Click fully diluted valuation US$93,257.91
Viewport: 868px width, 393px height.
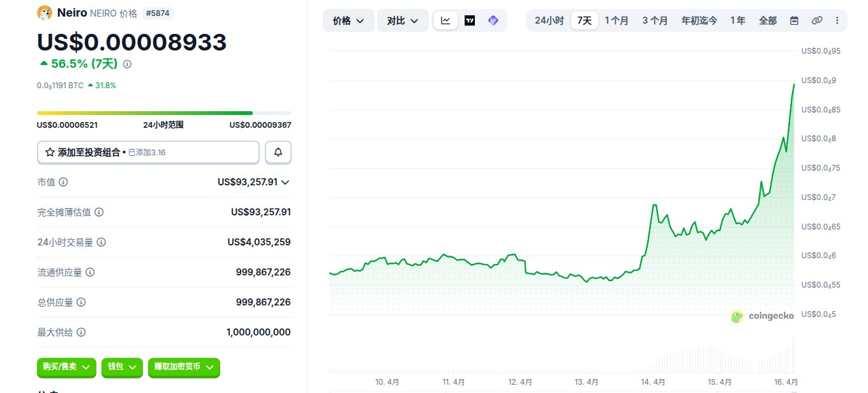tap(261, 212)
